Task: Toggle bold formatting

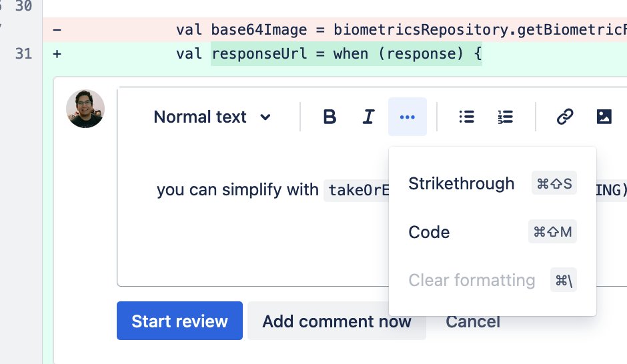Action: pyautogui.click(x=330, y=117)
